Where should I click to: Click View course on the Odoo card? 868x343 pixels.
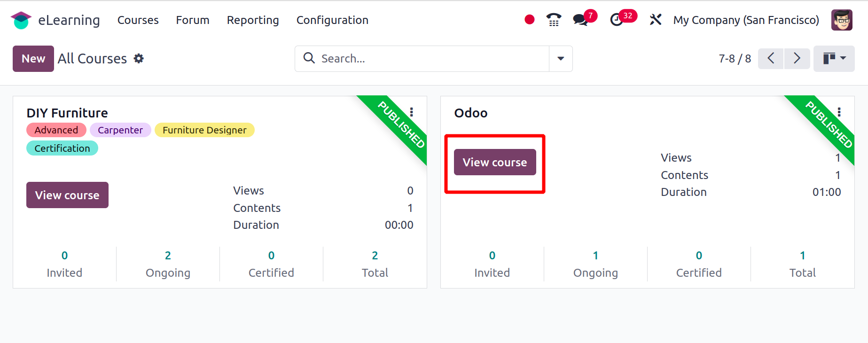(x=495, y=162)
